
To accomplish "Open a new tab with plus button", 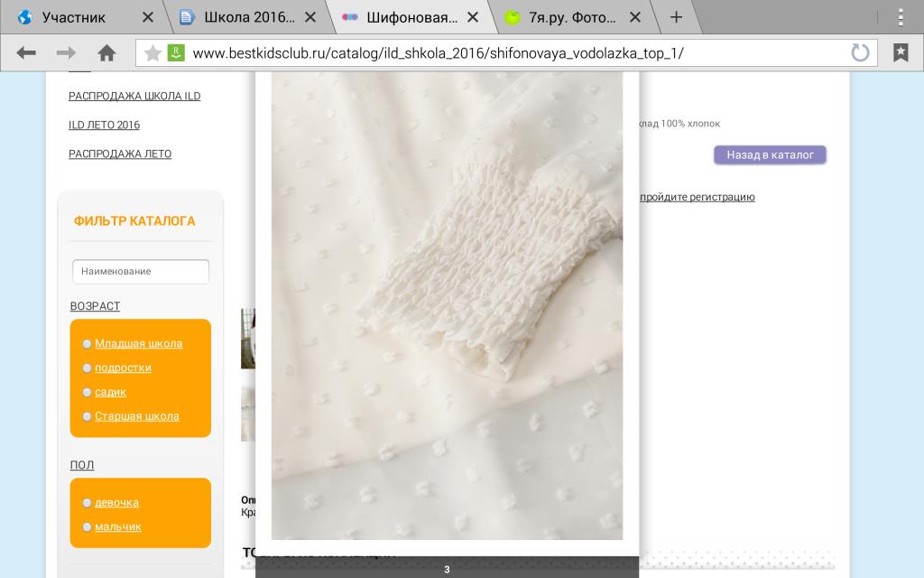I will point(676,17).
